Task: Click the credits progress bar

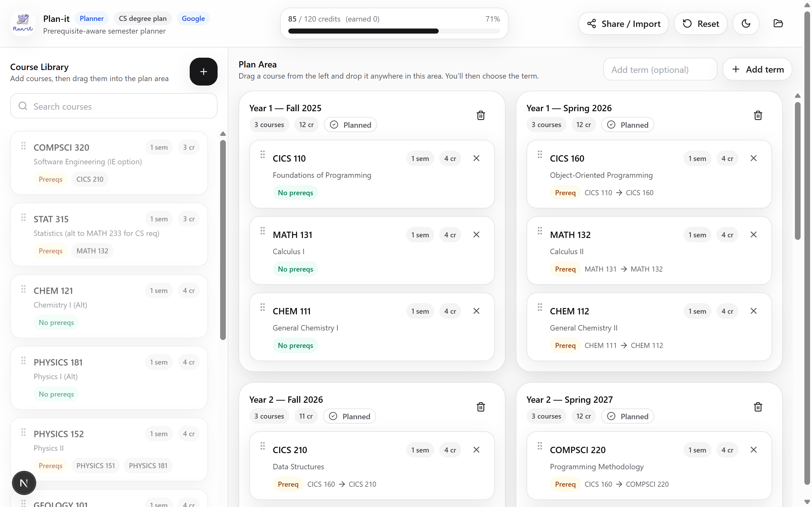Action: point(394,31)
